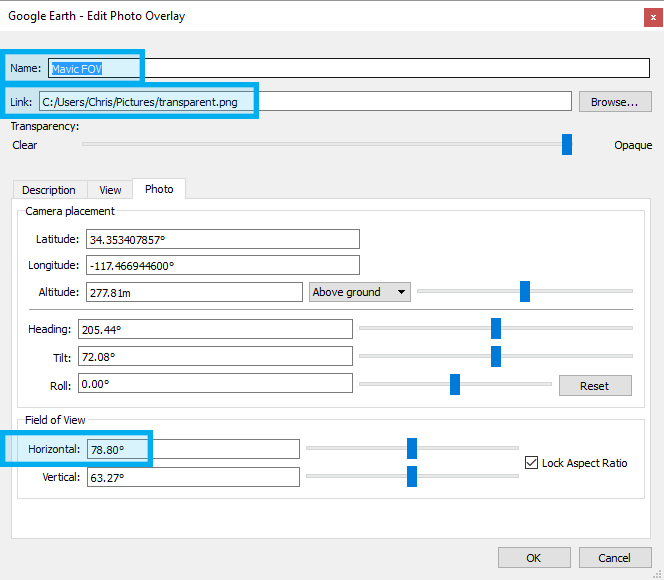Open the Browse... file picker
Screen dimensions: 664x580
615,102
